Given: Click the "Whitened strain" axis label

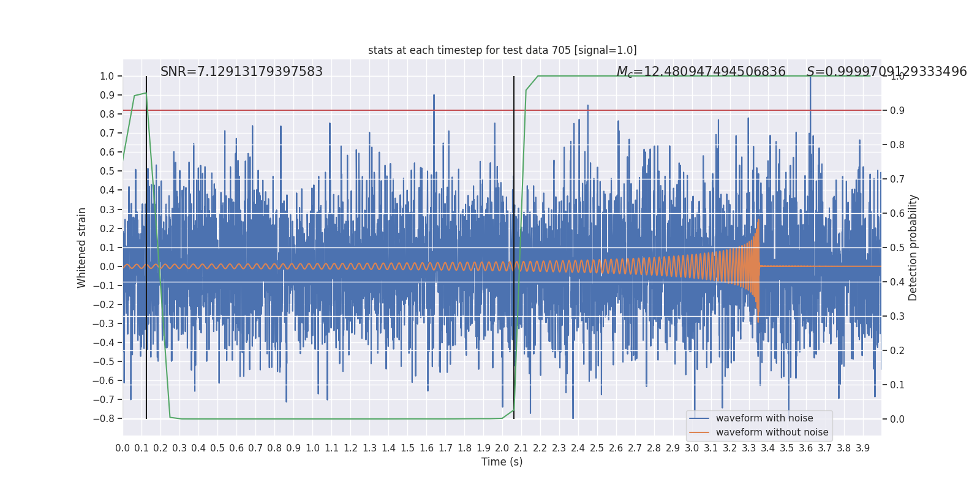Looking at the screenshot, I should (82, 247).
